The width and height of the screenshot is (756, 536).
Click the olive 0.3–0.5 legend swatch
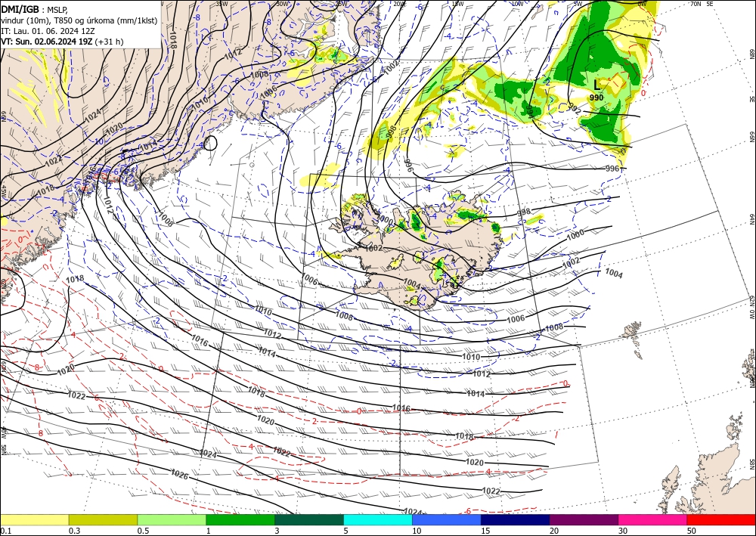(103, 519)
